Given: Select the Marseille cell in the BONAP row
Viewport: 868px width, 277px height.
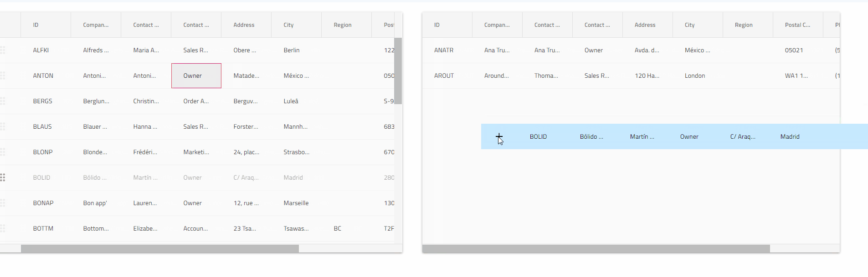Looking at the screenshot, I should [296, 203].
